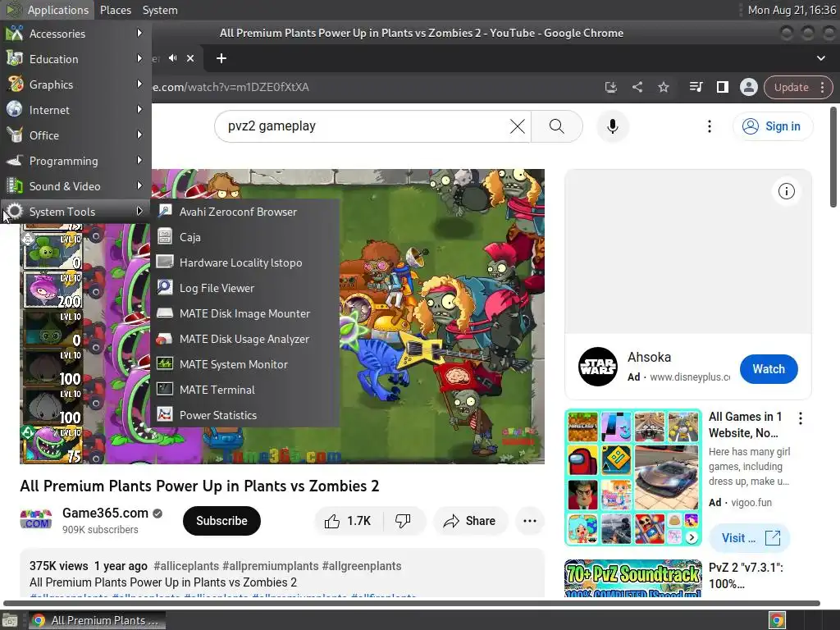This screenshot has height=630, width=840.
Task: Click the Chrome Update button
Action: (798, 87)
